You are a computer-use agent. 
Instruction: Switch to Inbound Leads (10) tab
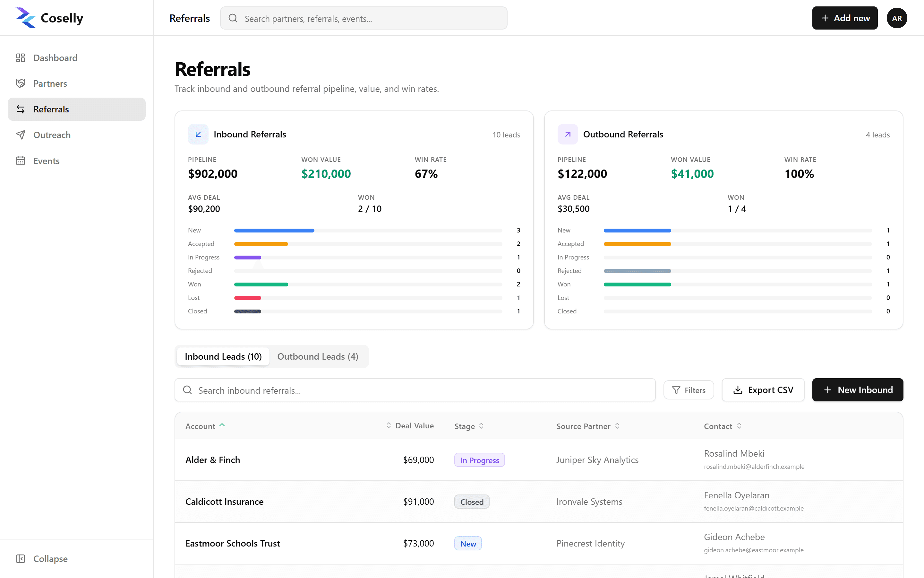click(223, 356)
